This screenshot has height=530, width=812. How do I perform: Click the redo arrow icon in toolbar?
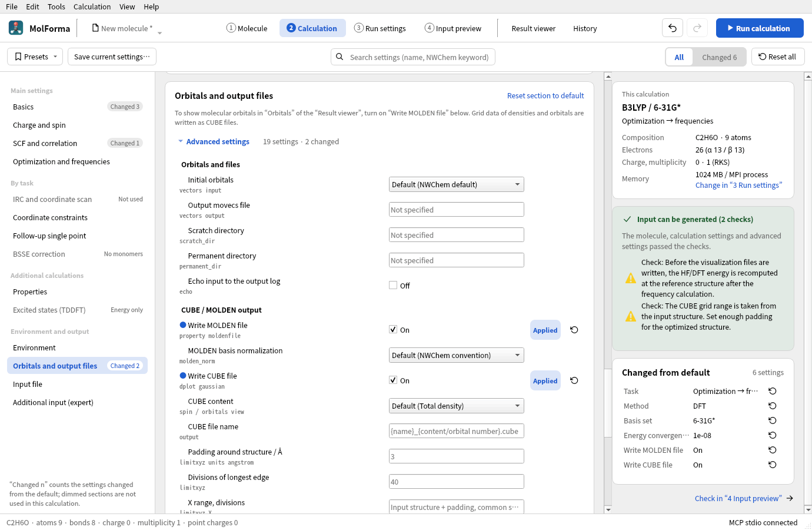[697, 28]
